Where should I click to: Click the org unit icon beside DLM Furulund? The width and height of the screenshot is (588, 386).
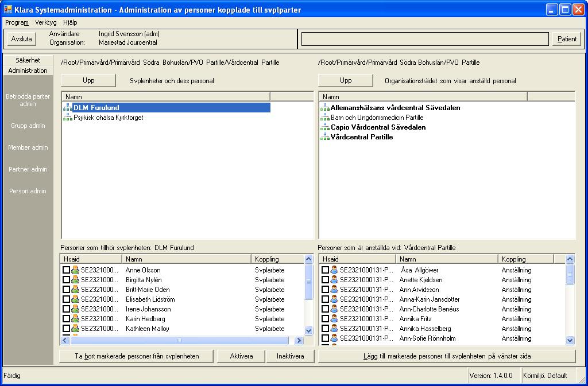68,108
